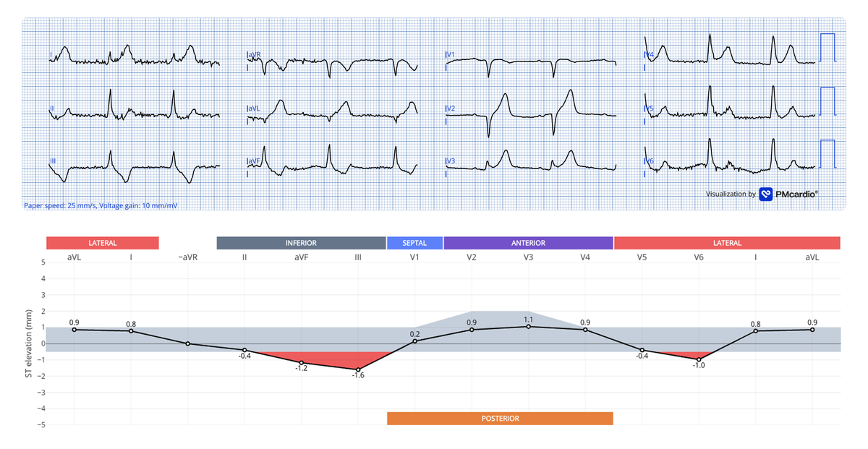
Task: Click the V1 axis label under SEPTAL
Action: click(x=414, y=257)
